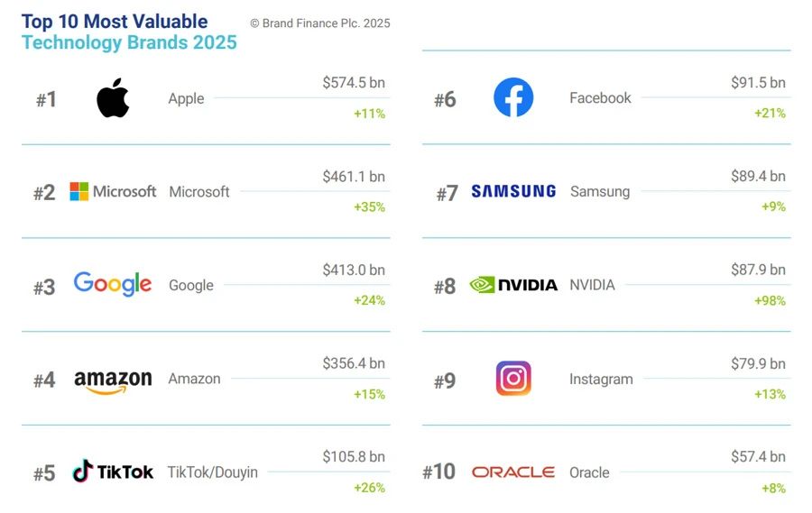Screen dimensions: 812x513
Task: Select the Facebook brand name label
Action: pos(600,98)
